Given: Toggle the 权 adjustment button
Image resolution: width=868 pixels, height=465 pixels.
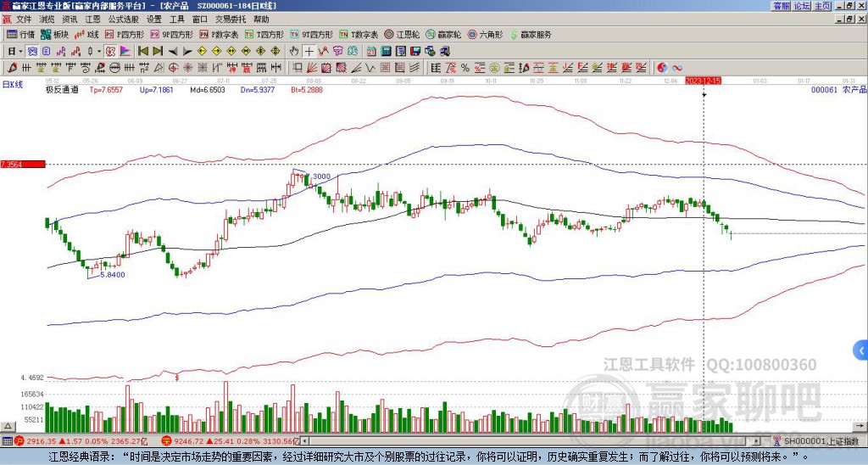Looking at the screenshot, I should click(110, 51).
